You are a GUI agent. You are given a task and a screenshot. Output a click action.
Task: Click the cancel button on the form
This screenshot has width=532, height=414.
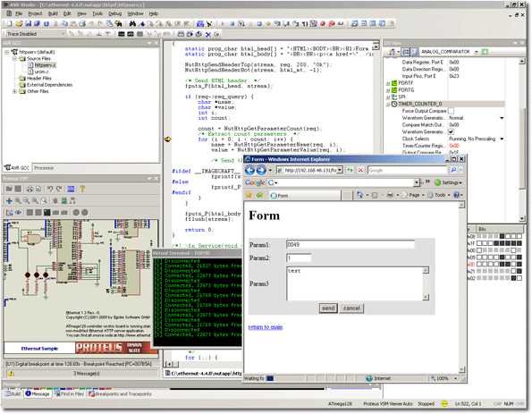pyautogui.click(x=351, y=308)
